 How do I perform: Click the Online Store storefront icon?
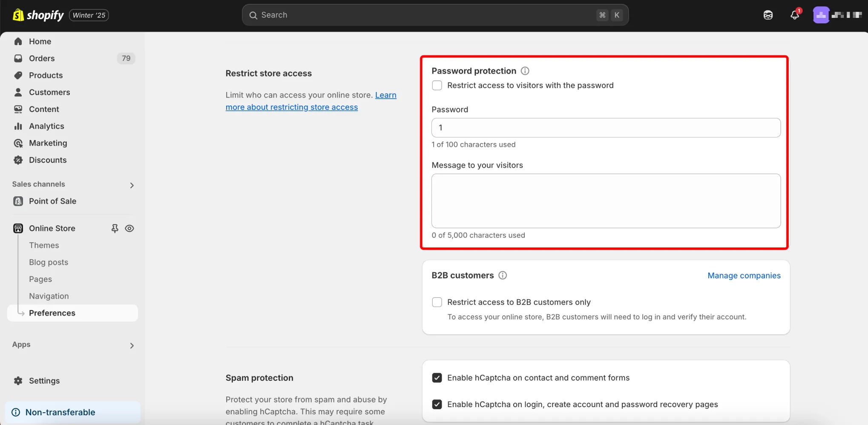(18, 228)
